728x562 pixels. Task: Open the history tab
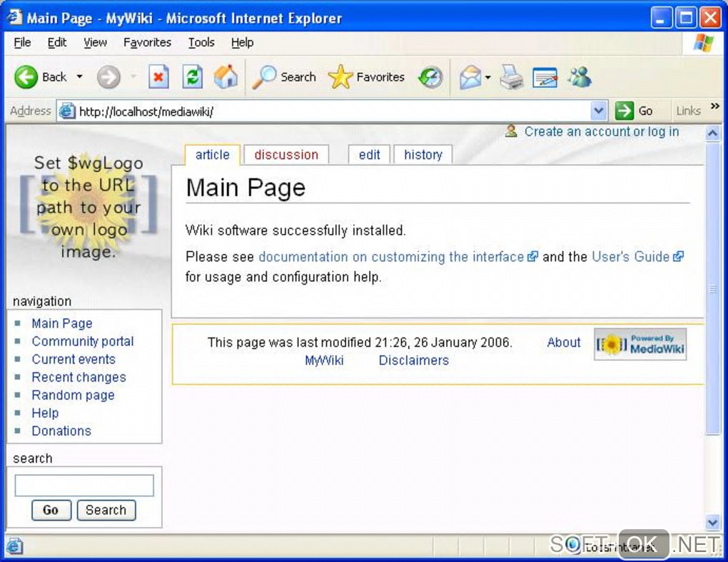pos(423,155)
